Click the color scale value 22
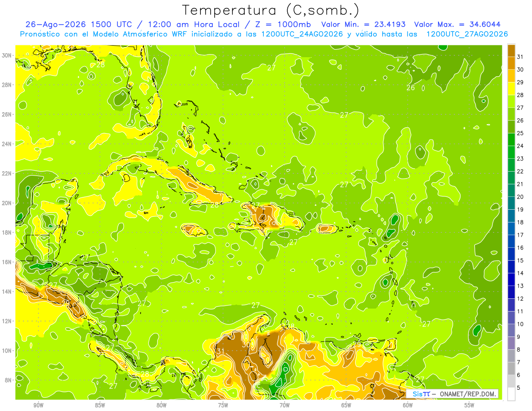Image resolution: width=532 pixels, height=411 pixels. coord(520,171)
